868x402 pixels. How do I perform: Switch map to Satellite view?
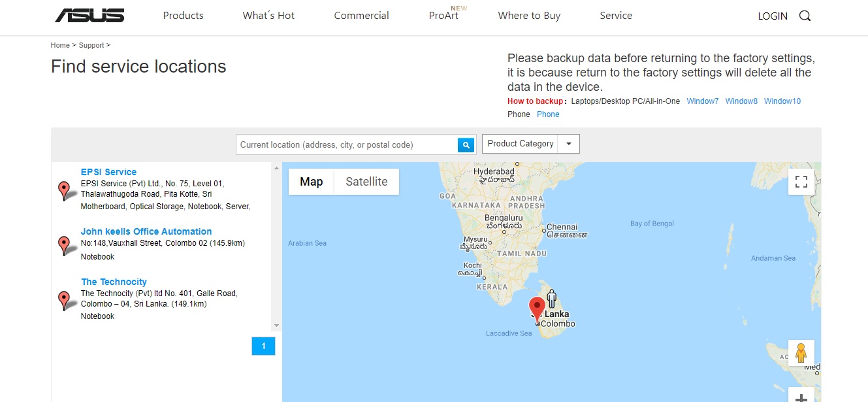(366, 182)
